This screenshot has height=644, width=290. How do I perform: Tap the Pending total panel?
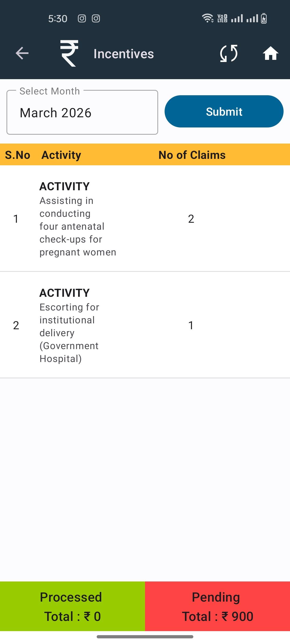[218, 606]
